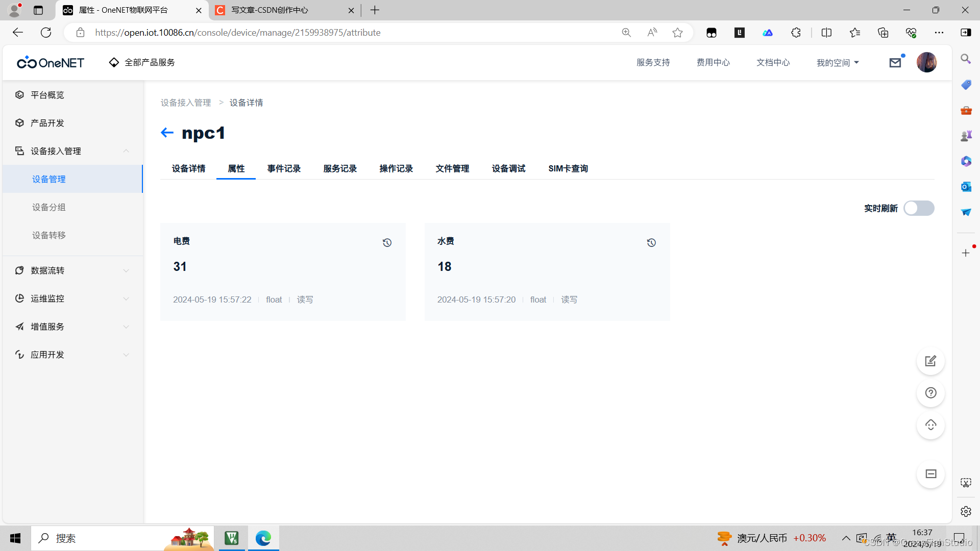Toggle the 实时刷新 switch
Screen dimensions: 980x551
click(919, 208)
